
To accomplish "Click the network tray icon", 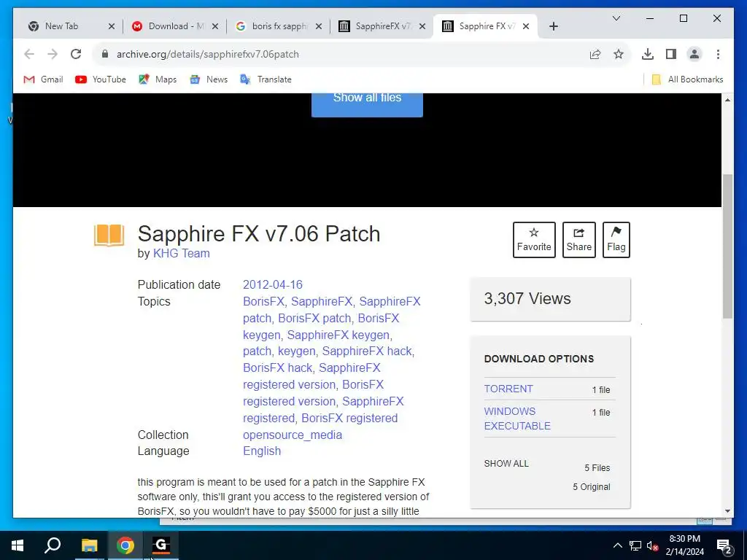I will 635,545.
